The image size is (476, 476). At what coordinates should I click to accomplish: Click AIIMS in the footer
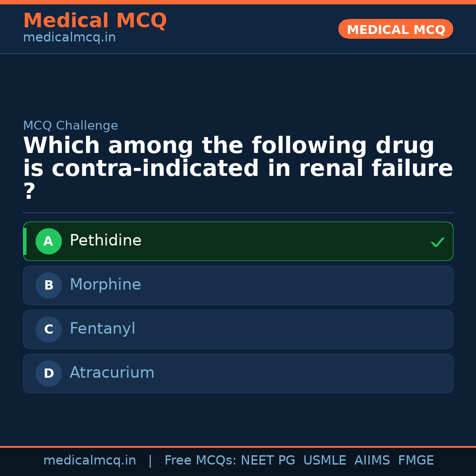tap(372, 461)
